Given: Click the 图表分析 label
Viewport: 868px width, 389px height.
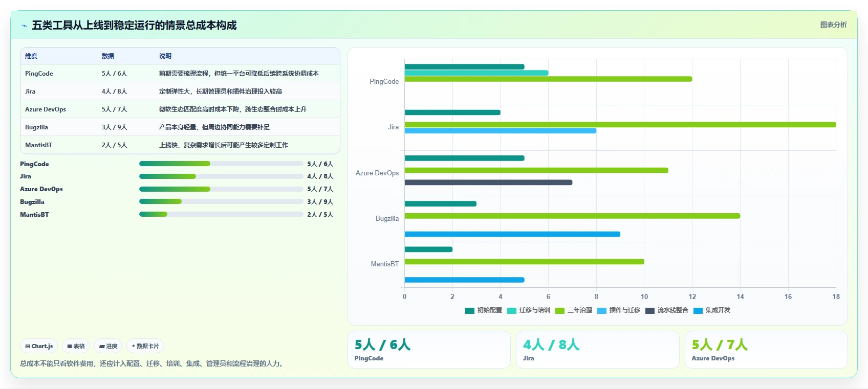Looking at the screenshot, I should tap(833, 25).
